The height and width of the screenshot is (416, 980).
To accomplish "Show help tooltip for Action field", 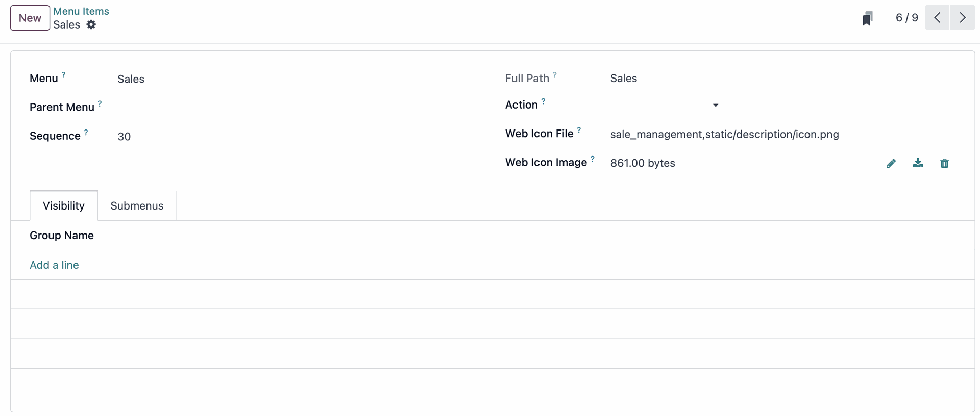I will click(544, 101).
